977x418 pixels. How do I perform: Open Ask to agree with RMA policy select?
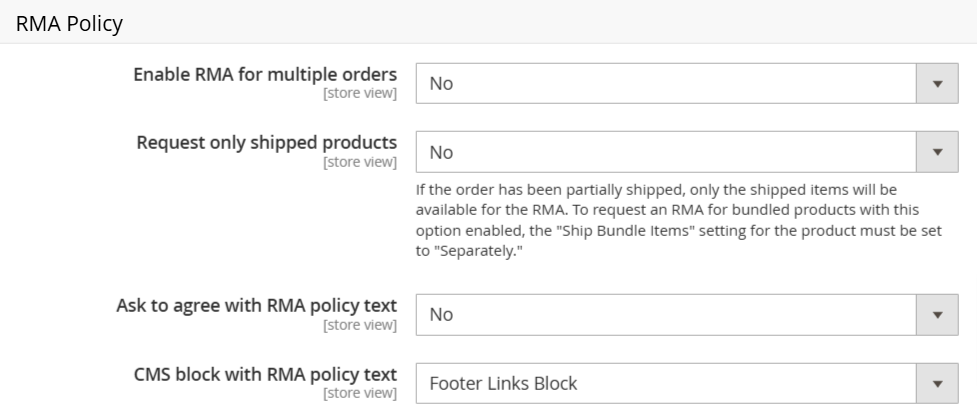[x=687, y=315]
